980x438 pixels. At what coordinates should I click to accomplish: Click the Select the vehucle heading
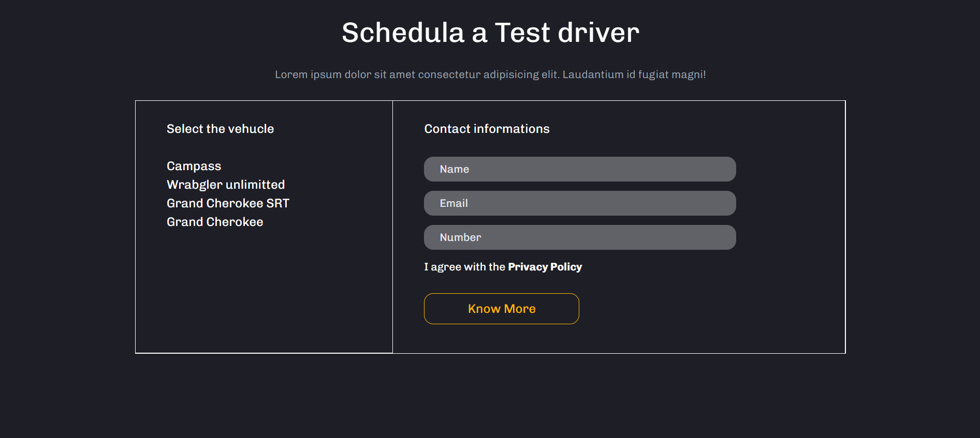pyautogui.click(x=220, y=129)
